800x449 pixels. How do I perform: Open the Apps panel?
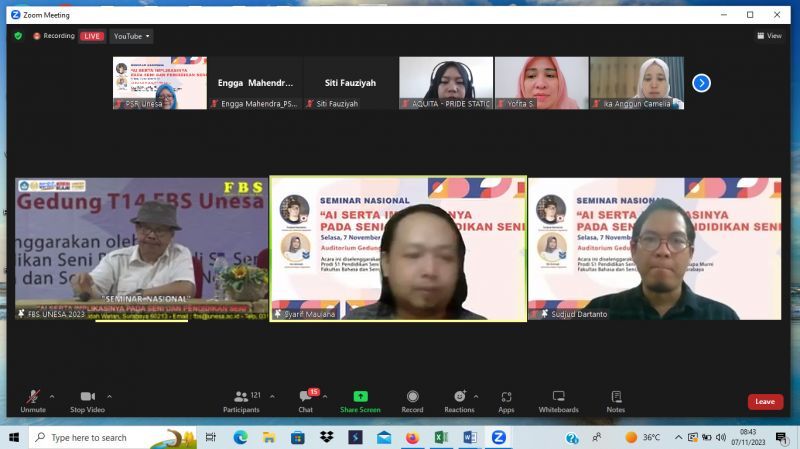click(x=506, y=400)
